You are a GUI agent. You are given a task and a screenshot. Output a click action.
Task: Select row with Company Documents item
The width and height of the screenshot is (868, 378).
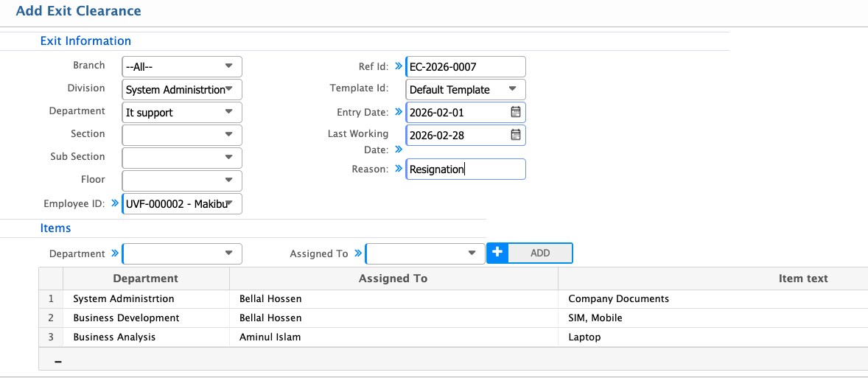618,298
